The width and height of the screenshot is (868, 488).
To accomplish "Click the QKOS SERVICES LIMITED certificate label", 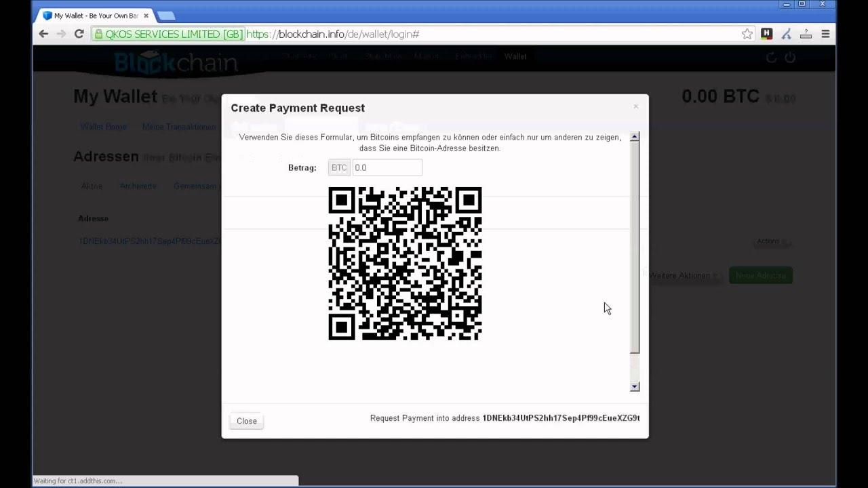I will [174, 34].
